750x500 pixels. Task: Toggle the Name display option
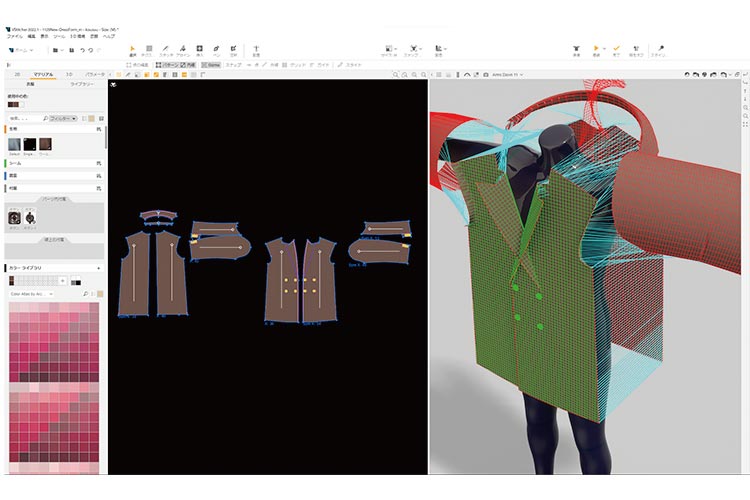pos(211,64)
